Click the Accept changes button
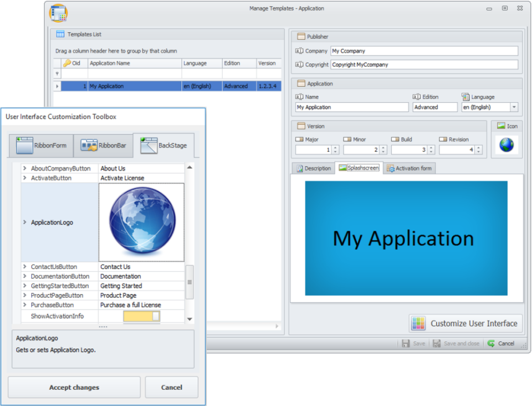Image resolution: width=532 pixels, height=406 pixels. pos(74,387)
